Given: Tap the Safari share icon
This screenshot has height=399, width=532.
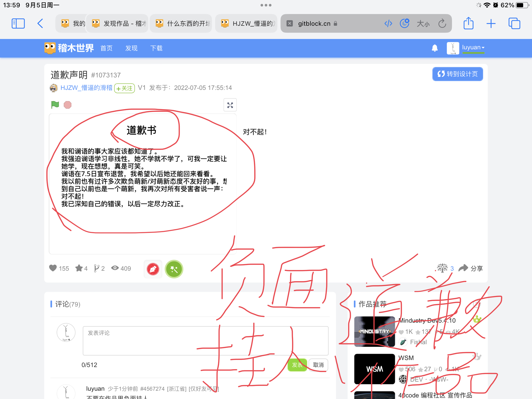Looking at the screenshot, I should click(468, 23).
